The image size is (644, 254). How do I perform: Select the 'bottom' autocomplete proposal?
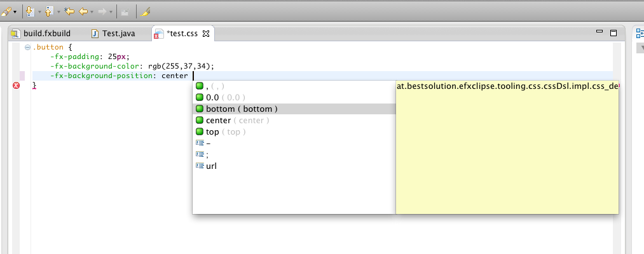tap(241, 109)
